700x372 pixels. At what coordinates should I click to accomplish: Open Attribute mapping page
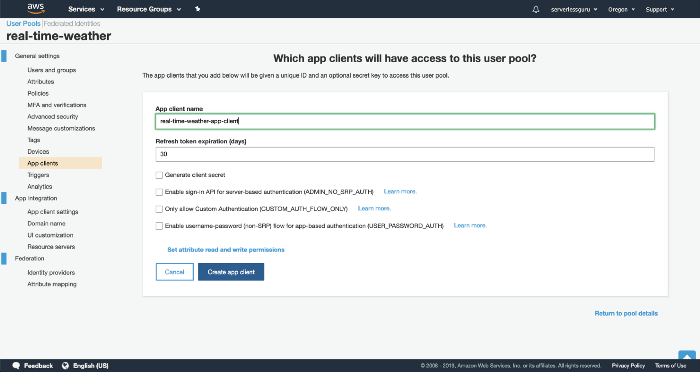(x=52, y=284)
